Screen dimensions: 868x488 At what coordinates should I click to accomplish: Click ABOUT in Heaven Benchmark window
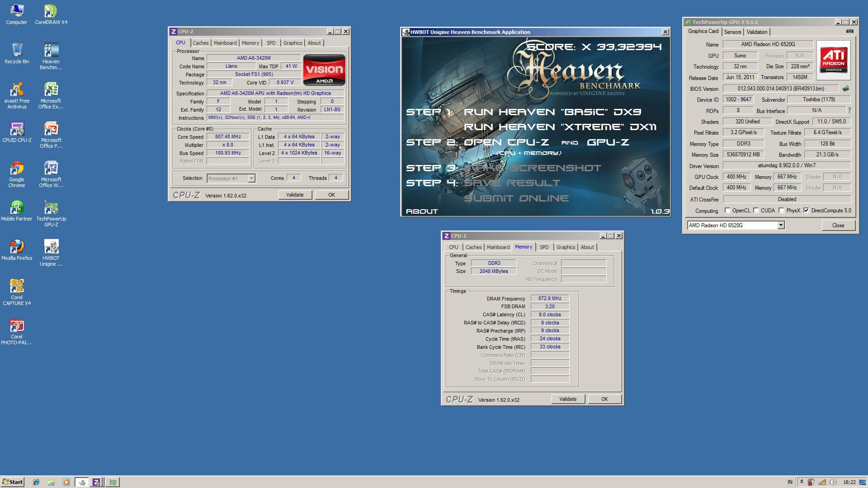tap(422, 211)
